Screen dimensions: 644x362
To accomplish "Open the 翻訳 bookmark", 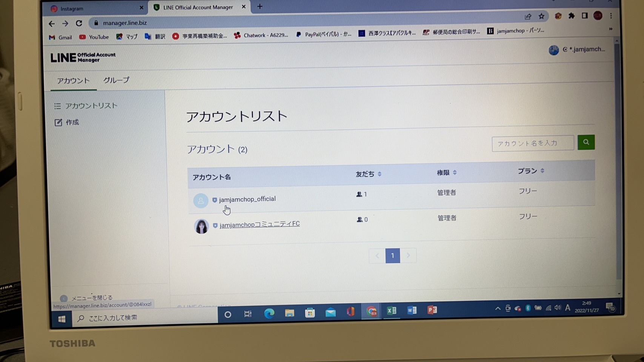I will [155, 36].
